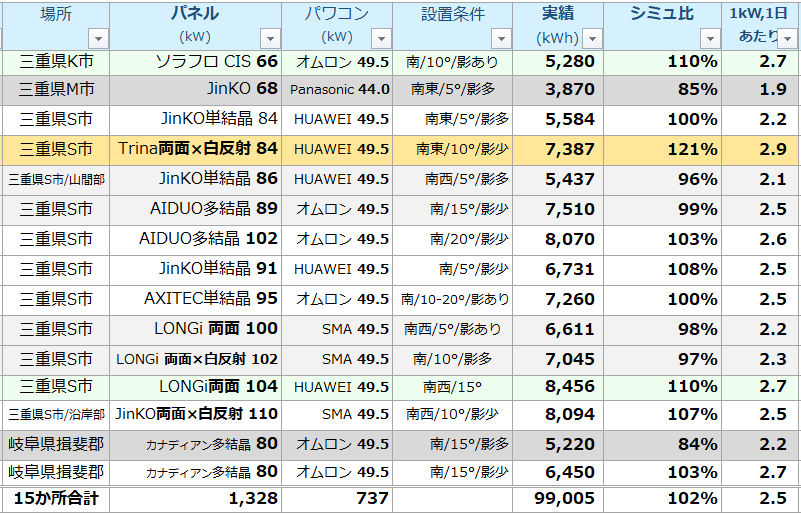801x514 pixels.
Task: Select the 8,094 kWh result cell
Action: (x=558, y=414)
